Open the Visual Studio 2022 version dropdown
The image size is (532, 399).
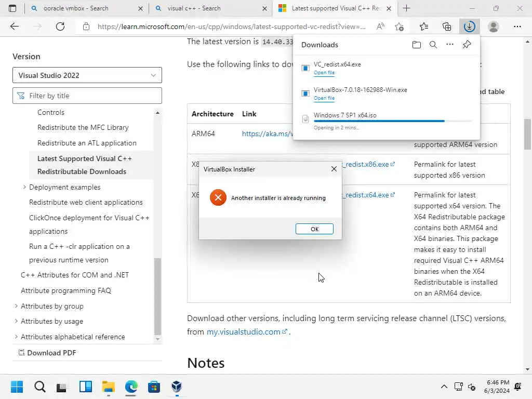87,75
